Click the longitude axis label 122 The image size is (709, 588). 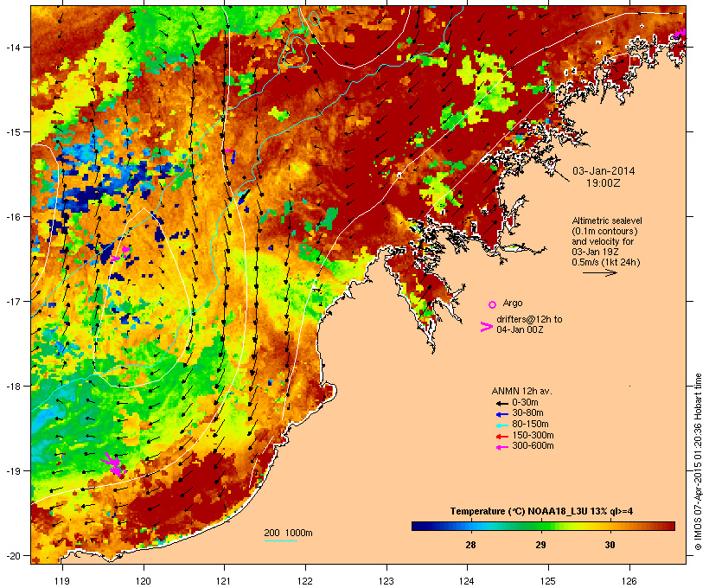tap(305, 581)
